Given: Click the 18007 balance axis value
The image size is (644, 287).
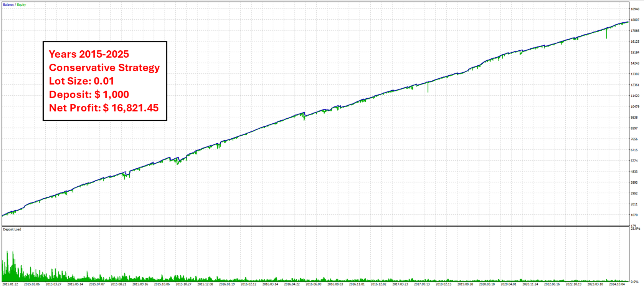Looking at the screenshot, I should pos(635,20).
